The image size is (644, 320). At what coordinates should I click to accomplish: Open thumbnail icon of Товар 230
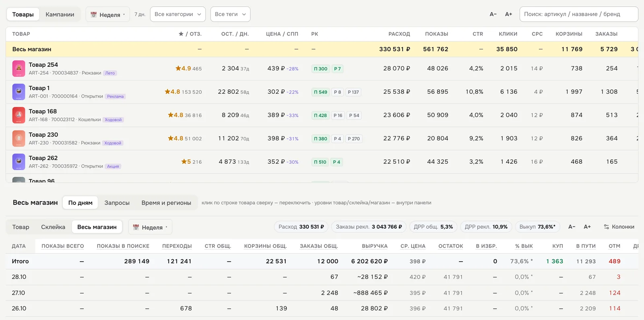point(19,138)
